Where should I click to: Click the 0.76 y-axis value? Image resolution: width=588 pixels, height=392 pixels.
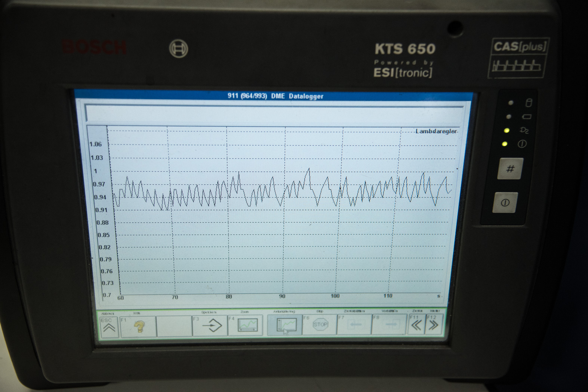107,271
